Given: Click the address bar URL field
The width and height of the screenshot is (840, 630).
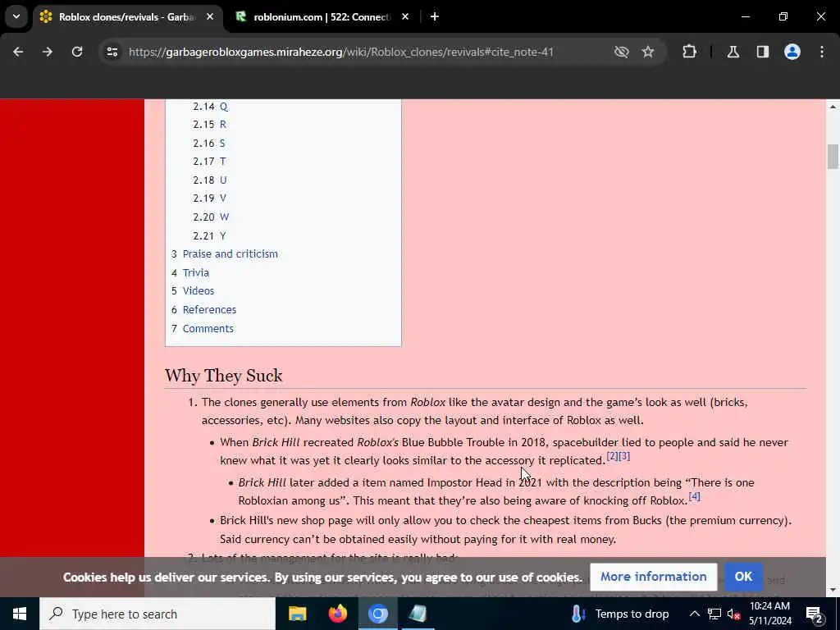Looking at the screenshot, I should tap(340, 52).
